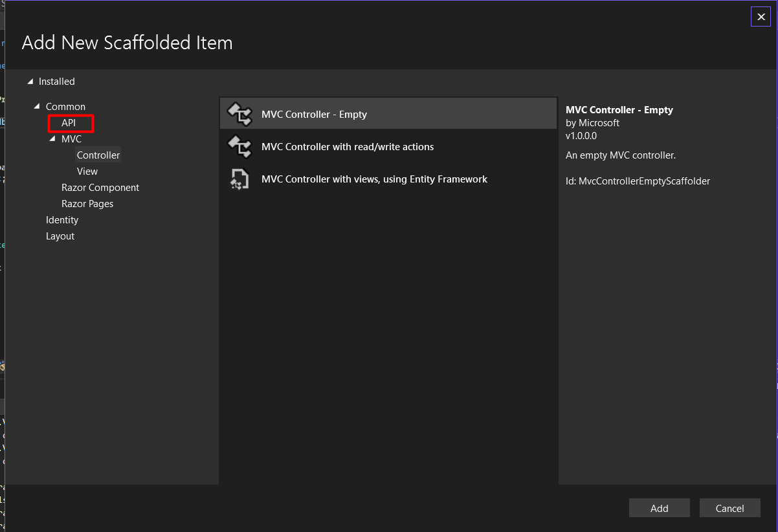Open the View category under MVC

pos(87,172)
